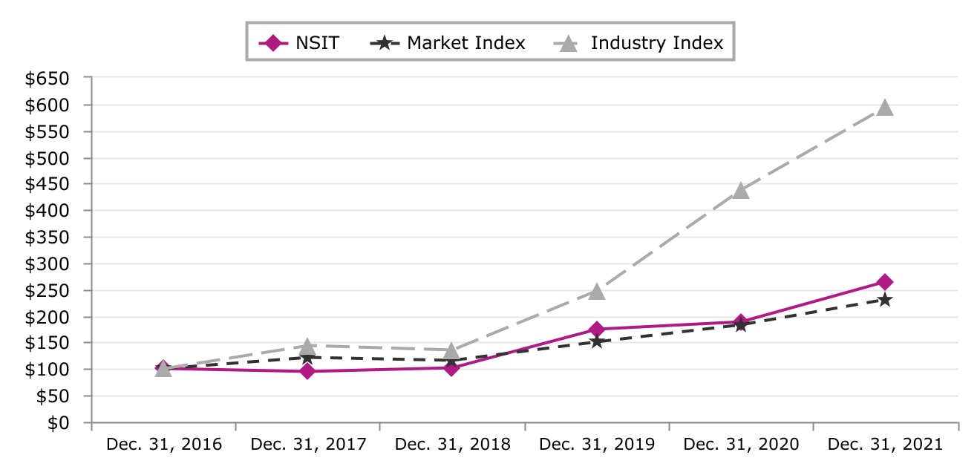
Task: Click the Industry Index triangle legend icon
Action: pyautogui.click(x=568, y=43)
